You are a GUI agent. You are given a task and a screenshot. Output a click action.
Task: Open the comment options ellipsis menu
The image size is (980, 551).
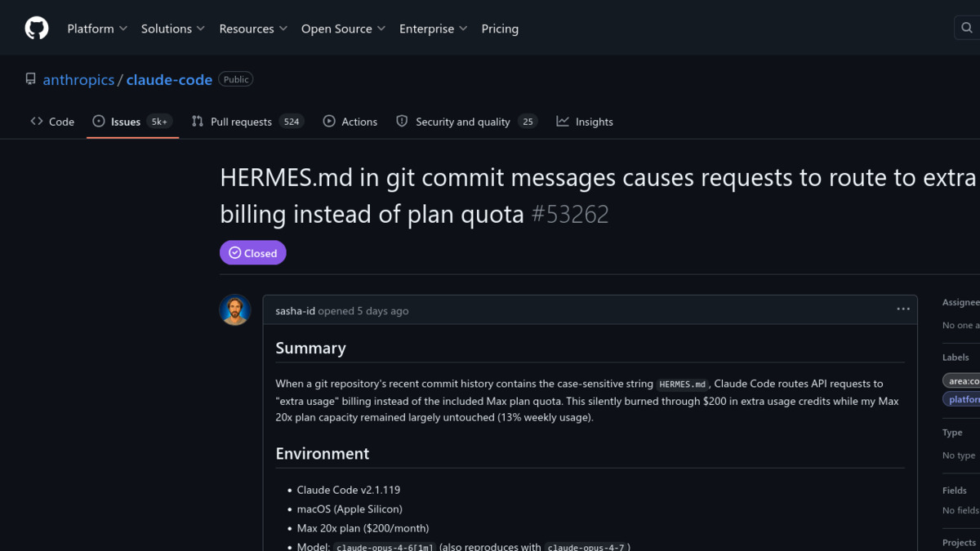point(903,309)
